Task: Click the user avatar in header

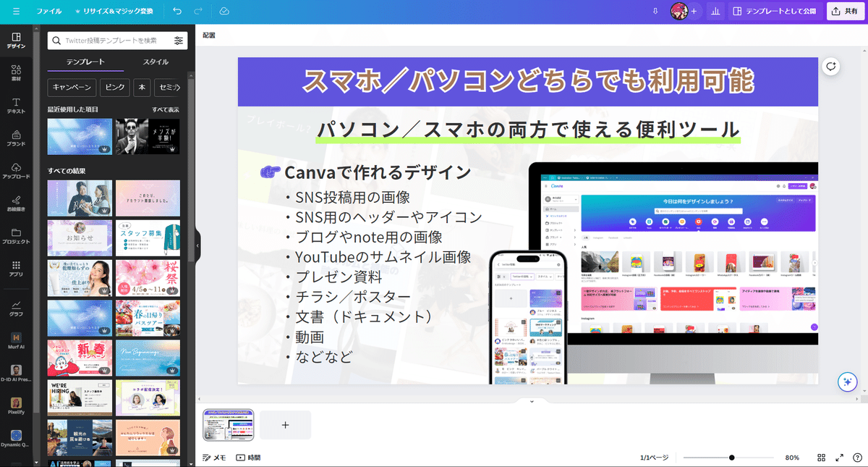Action: click(678, 11)
